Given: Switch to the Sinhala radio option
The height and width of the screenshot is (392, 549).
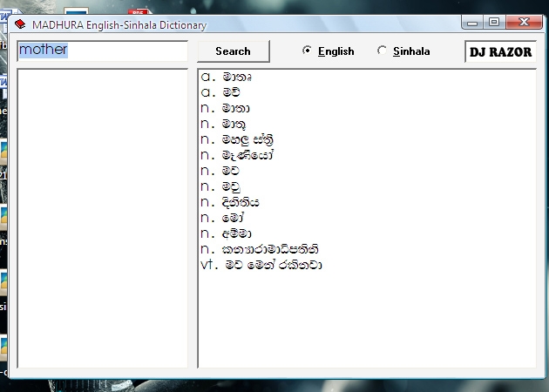Looking at the screenshot, I should click(x=382, y=51).
